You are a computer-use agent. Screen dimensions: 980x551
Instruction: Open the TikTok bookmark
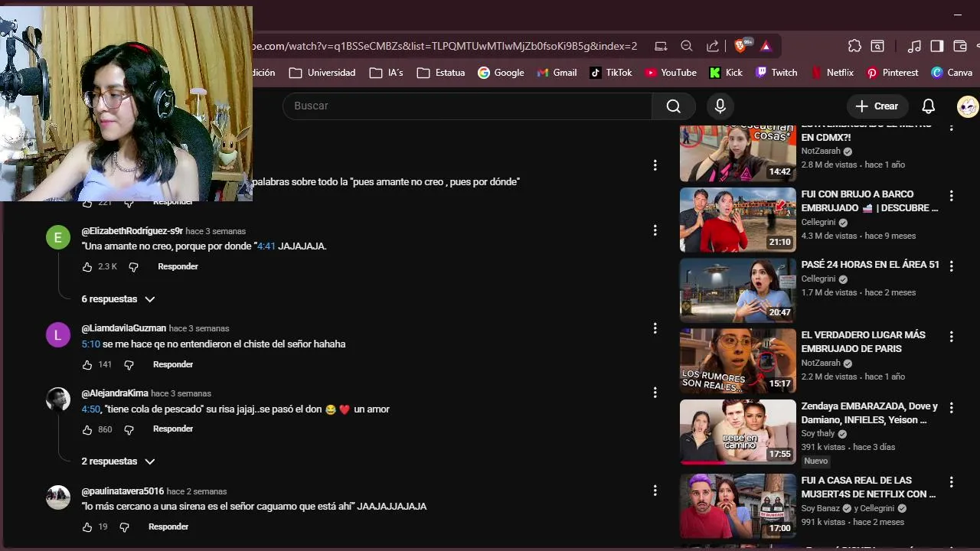pyautogui.click(x=611, y=73)
